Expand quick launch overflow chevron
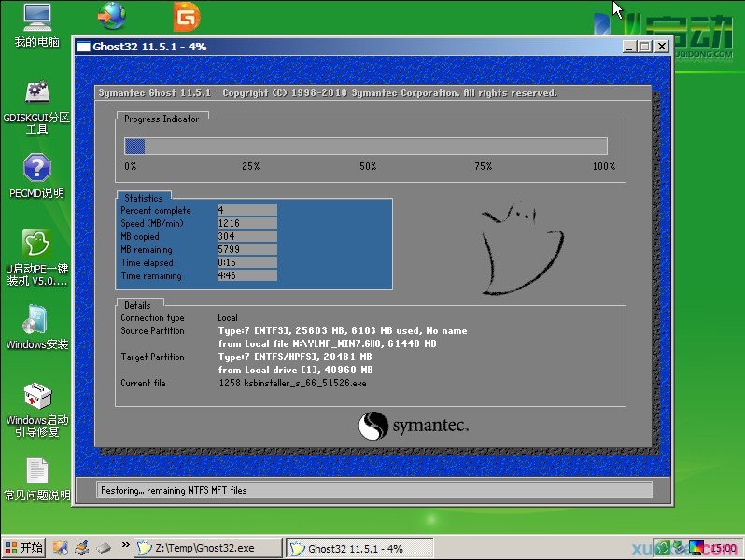745x560 pixels. pos(125,544)
